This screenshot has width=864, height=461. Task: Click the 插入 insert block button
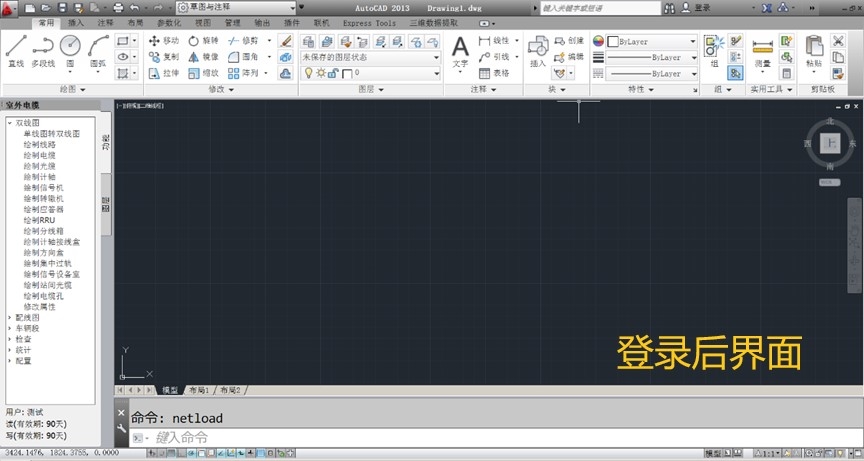(x=538, y=52)
